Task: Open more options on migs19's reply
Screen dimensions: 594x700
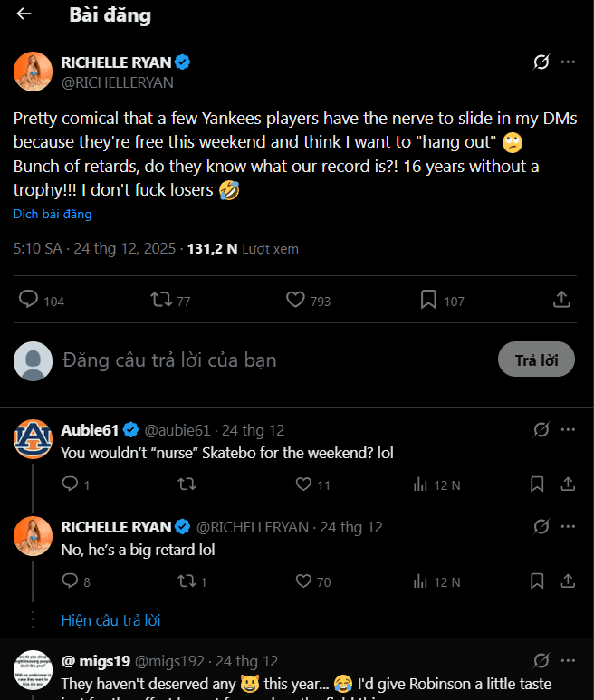Action: point(568,661)
